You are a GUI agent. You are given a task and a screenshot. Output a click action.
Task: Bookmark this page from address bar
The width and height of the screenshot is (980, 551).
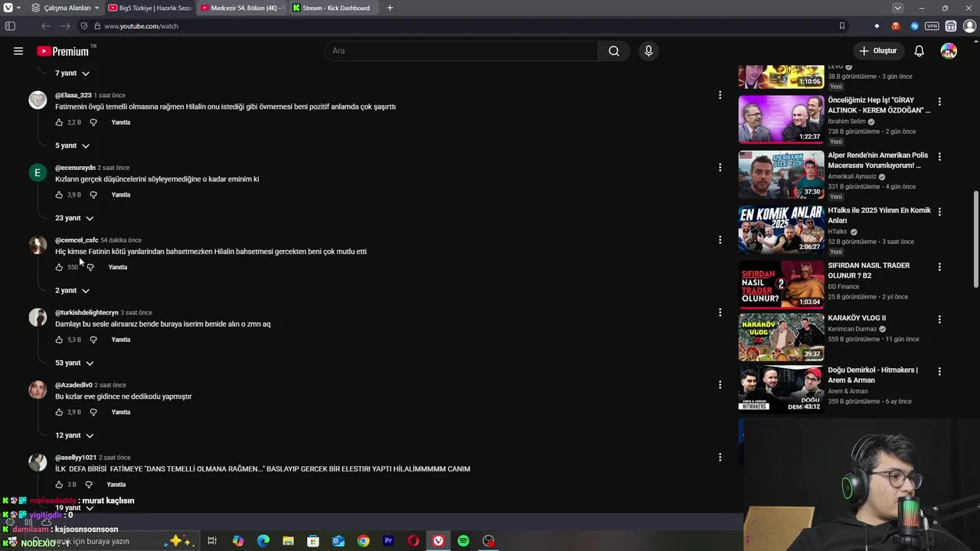coord(842,26)
